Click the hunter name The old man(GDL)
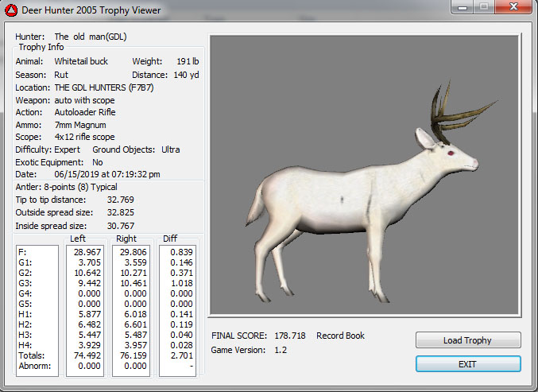 90,37
